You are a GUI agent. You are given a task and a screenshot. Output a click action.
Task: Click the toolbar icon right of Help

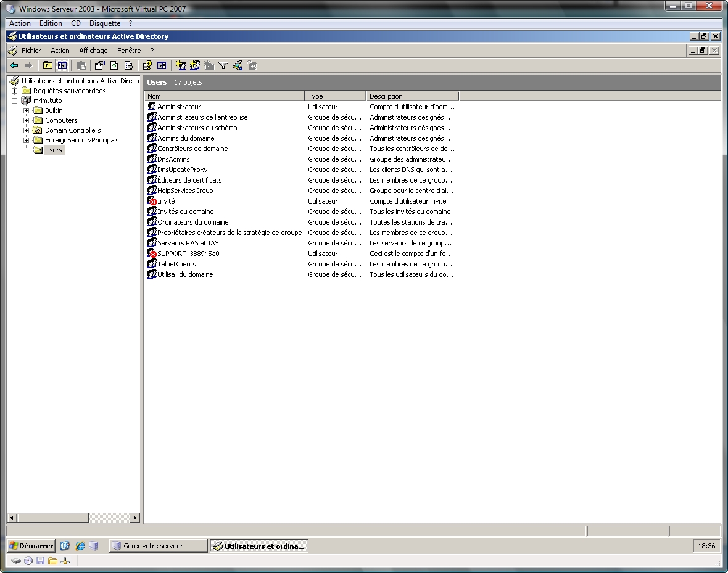pos(162,65)
